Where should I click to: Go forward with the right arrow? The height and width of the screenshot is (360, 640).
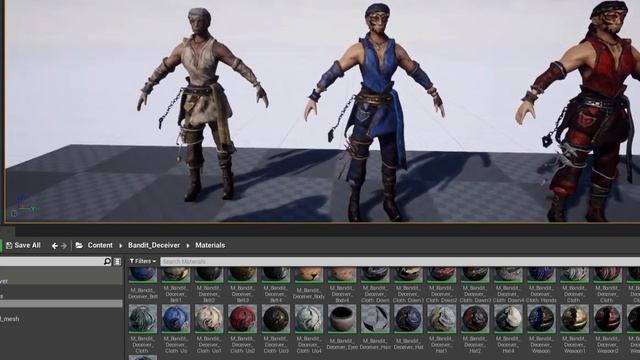pyautogui.click(x=64, y=246)
